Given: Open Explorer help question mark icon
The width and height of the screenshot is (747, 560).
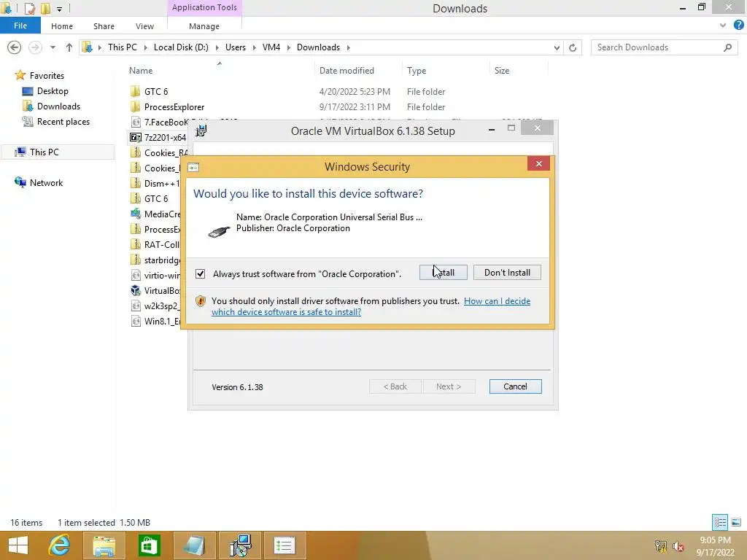Looking at the screenshot, I should click(x=738, y=26).
